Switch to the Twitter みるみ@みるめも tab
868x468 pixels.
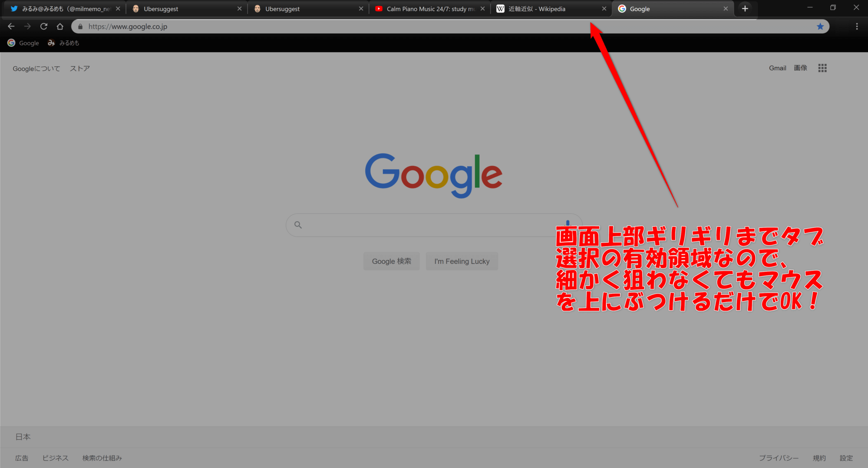click(x=65, y=9)
